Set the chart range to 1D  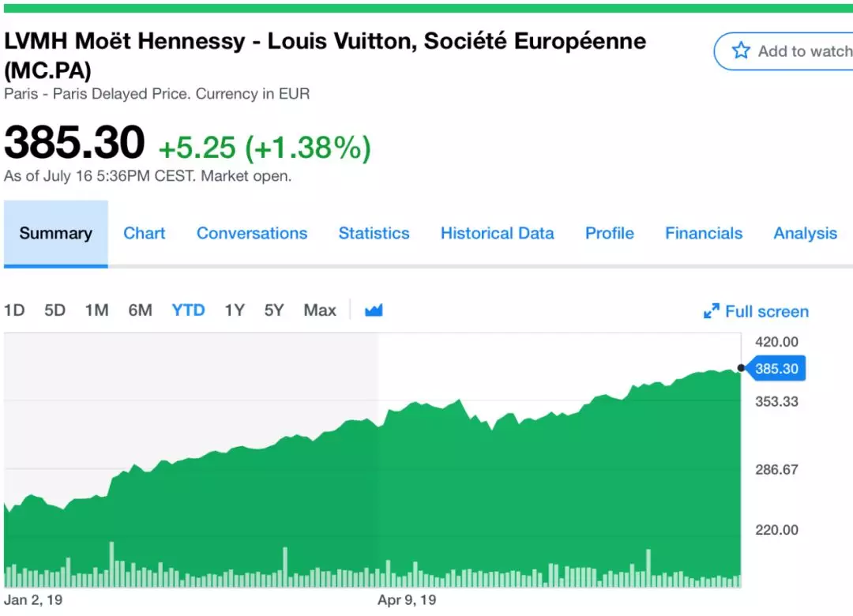[14, 310]
